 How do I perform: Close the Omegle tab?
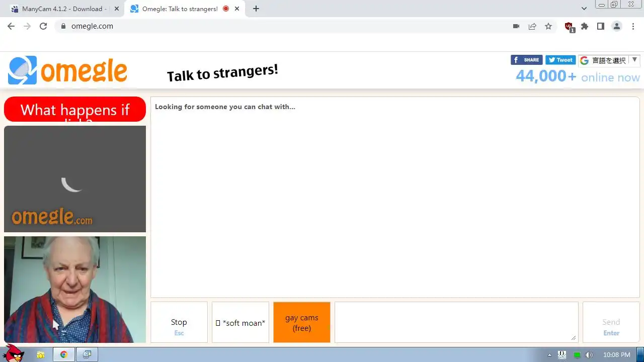click(237, 9)
